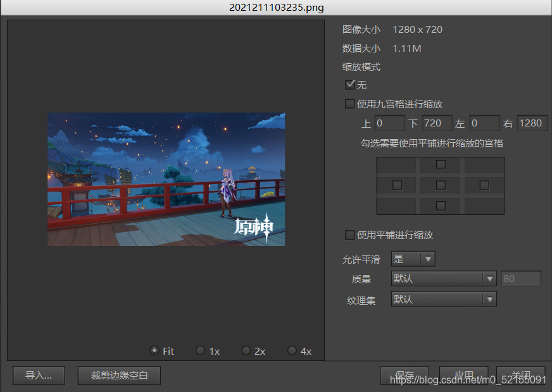Click the 图像大小 1280 x 720 value
The width and height of the screenshot is (552, 392).
click(418, 30)
